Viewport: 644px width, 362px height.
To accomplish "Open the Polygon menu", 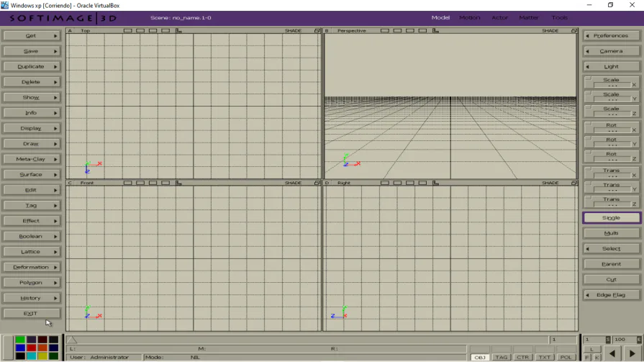I will [32, 283].
